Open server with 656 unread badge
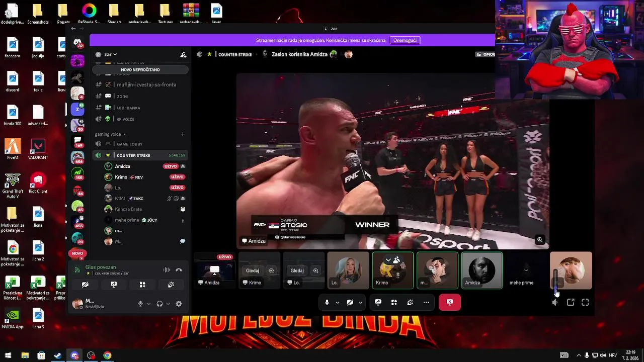 (77, 157)
